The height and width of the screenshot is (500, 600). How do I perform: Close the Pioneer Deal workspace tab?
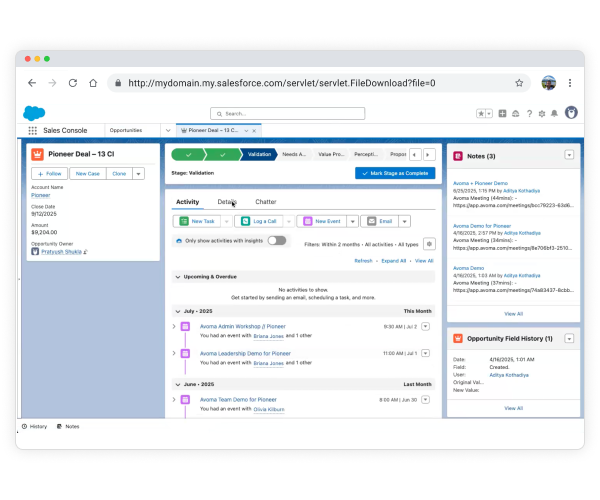pos(254,131)
